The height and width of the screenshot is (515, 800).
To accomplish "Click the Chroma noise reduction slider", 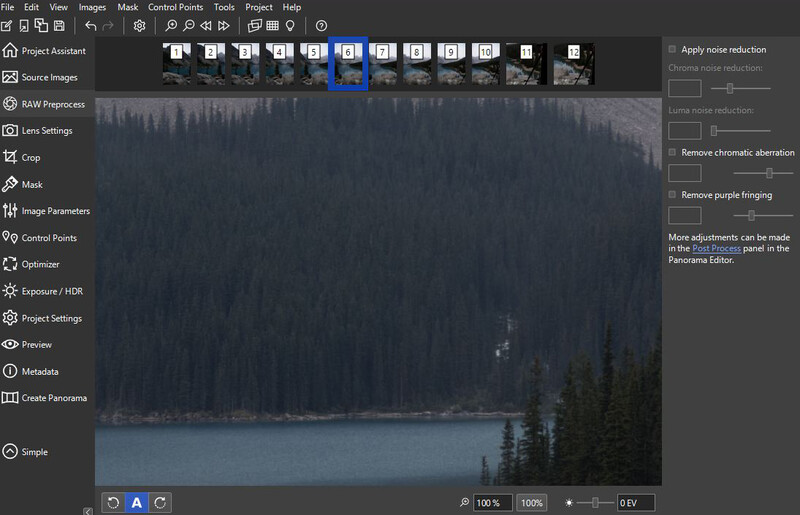I will 740,89.
